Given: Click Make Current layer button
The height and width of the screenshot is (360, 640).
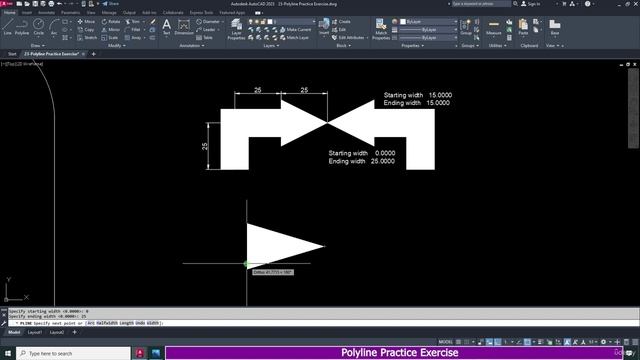Looking at the screenshot, I should click(296, 29).
